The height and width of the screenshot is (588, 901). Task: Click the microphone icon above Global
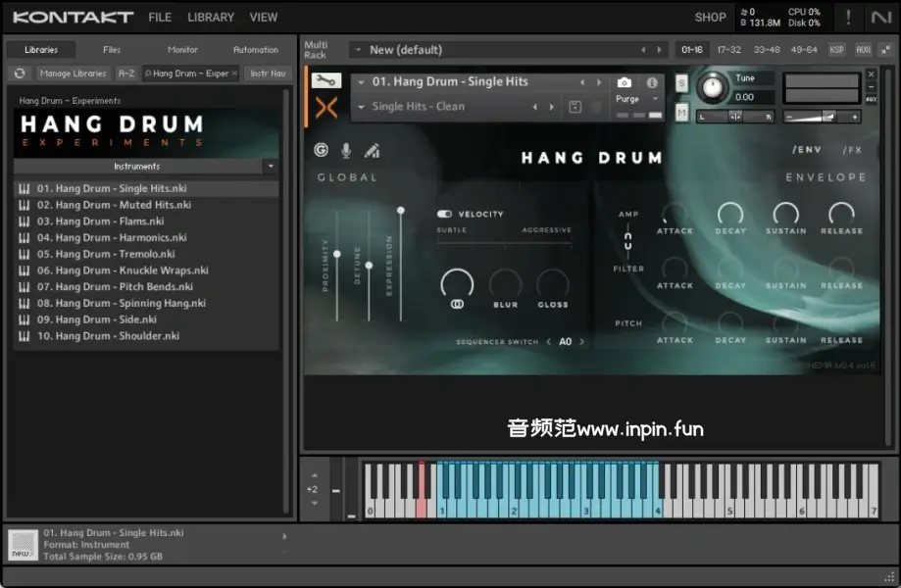346,150
